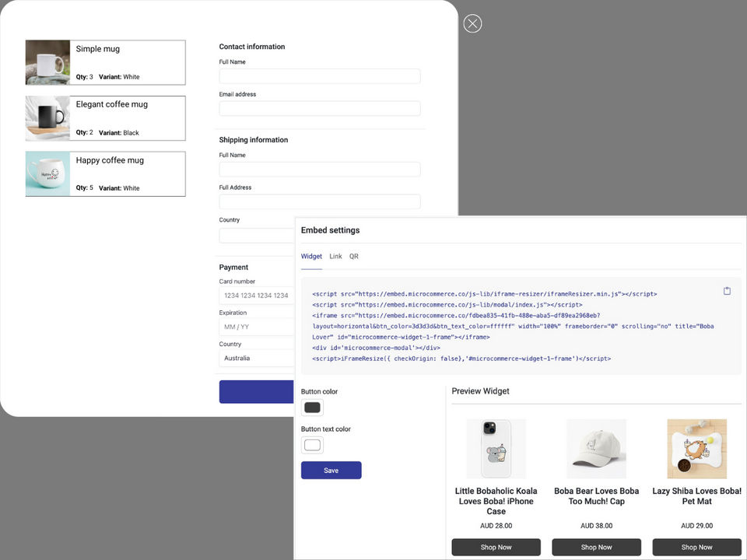Focus the shipping Full Address field
The height and width of the screenshot is (560, 747).
tap(319, 202)
